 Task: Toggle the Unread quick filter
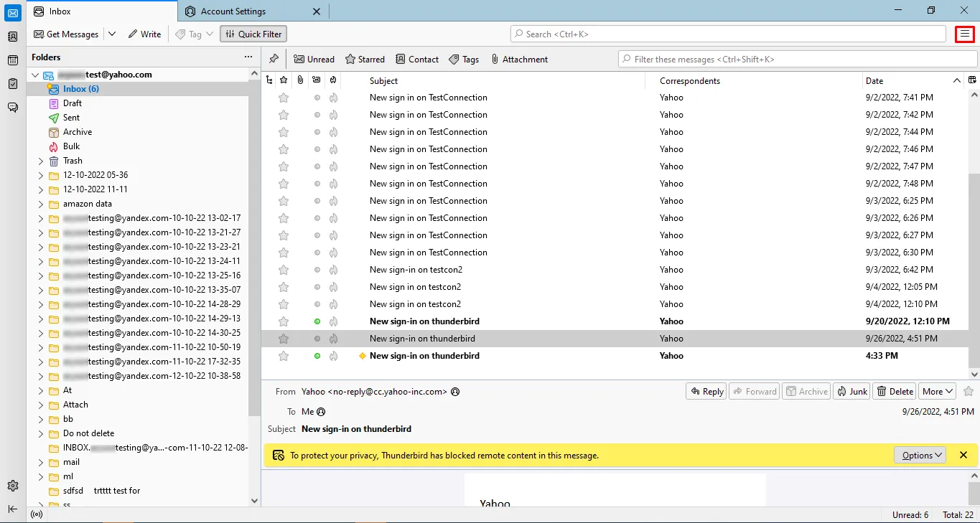(x=314, y=60)
